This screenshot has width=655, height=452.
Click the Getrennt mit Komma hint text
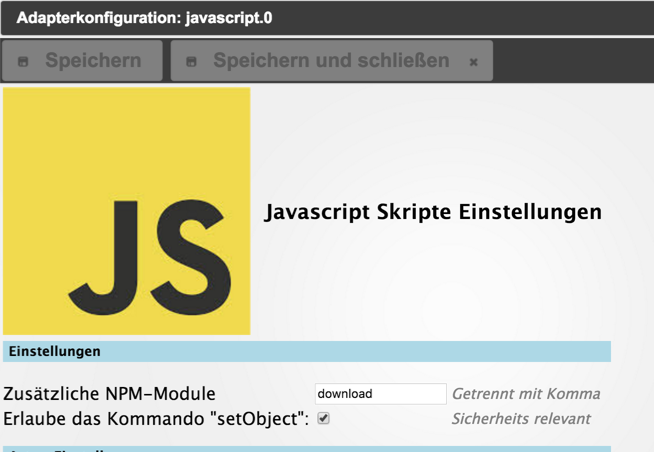(526, 394)
